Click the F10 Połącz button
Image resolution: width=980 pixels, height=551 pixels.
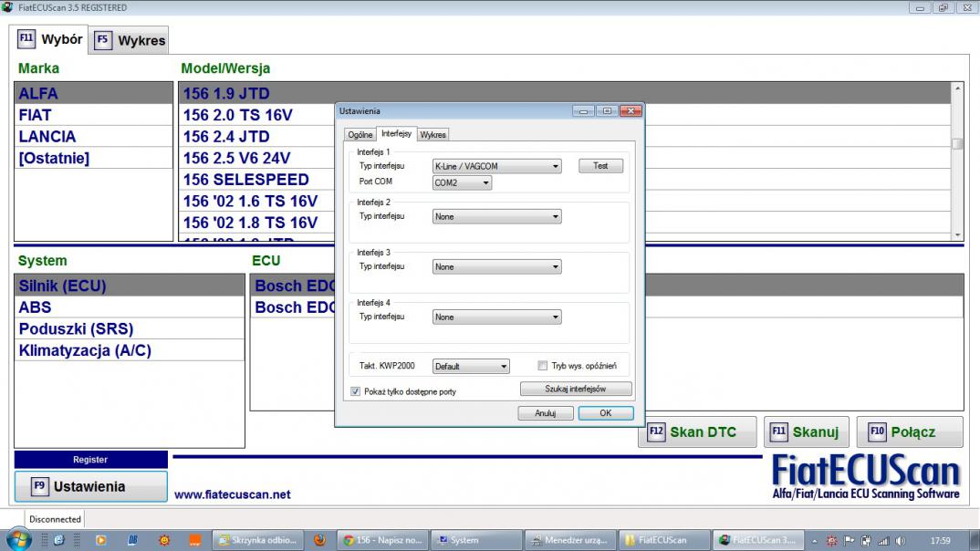pyautogui.click(x=910, y=431)
